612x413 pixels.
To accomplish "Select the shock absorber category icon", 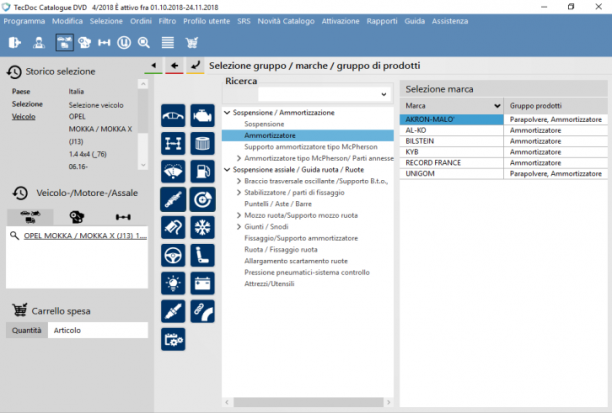I will [173, 199].
